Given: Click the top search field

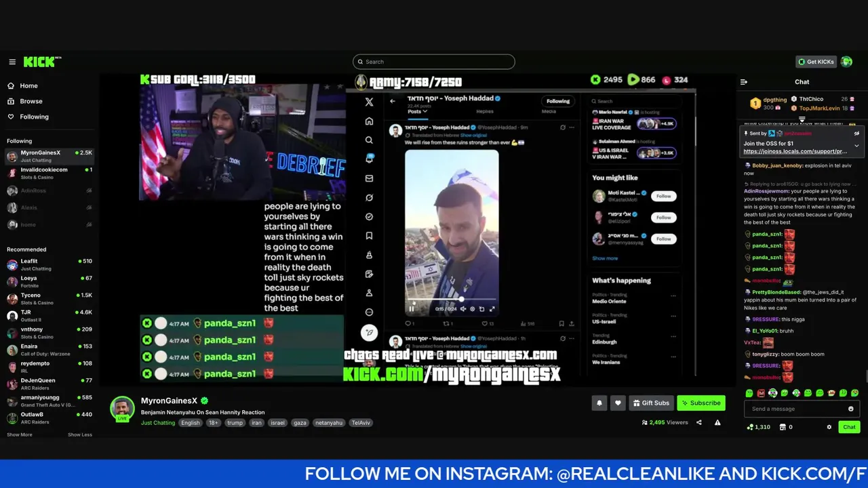Looking at the screenshot, I should point(434,62).
